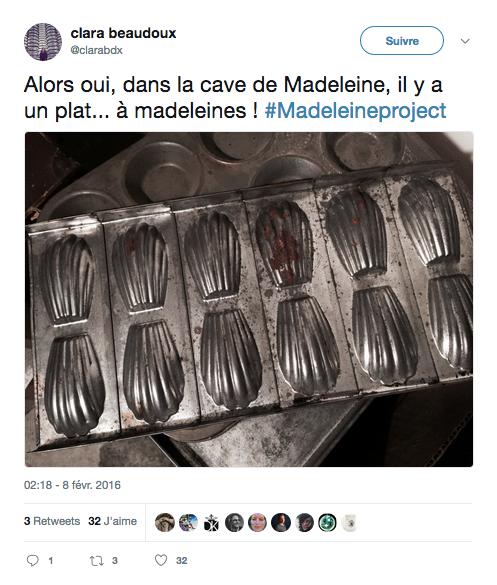View the 3 Retweets list
This screenshot has height=585, width=497.
52,521
